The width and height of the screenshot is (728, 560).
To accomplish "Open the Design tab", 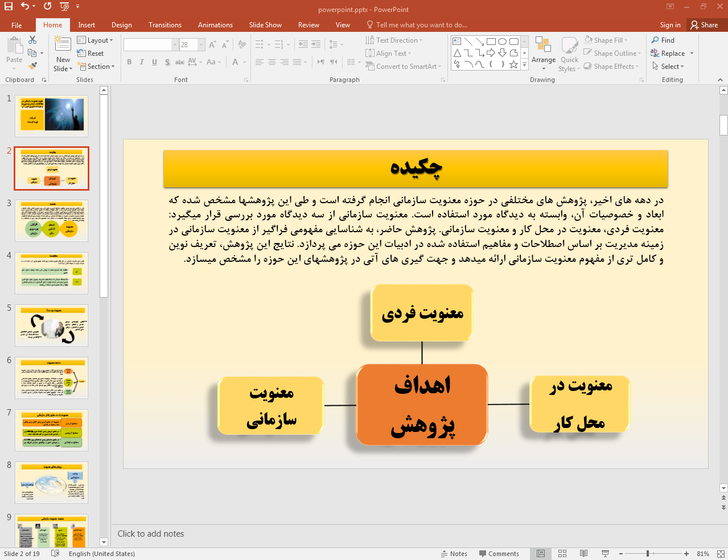I will click(121, 25).
